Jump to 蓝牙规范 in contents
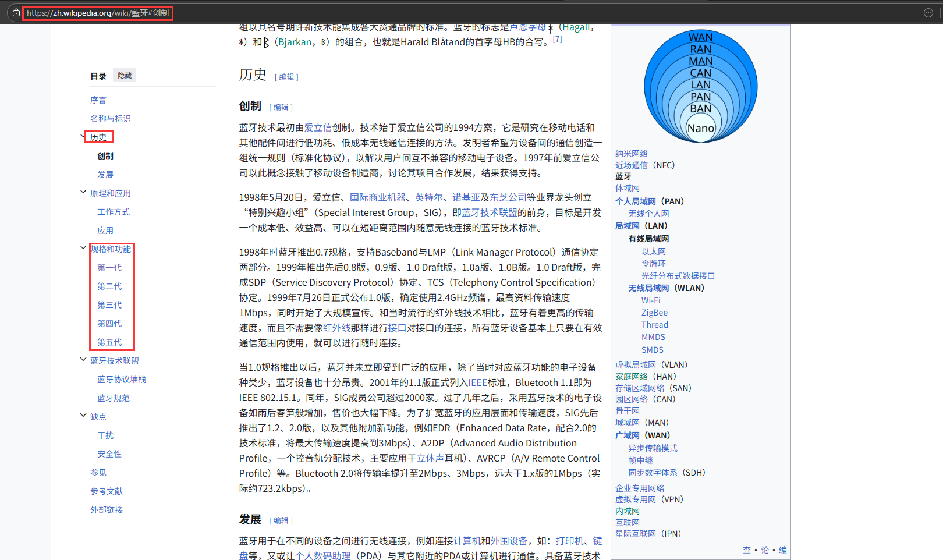Viewport: 943px width, 560px height. click(x=114, y=398)
